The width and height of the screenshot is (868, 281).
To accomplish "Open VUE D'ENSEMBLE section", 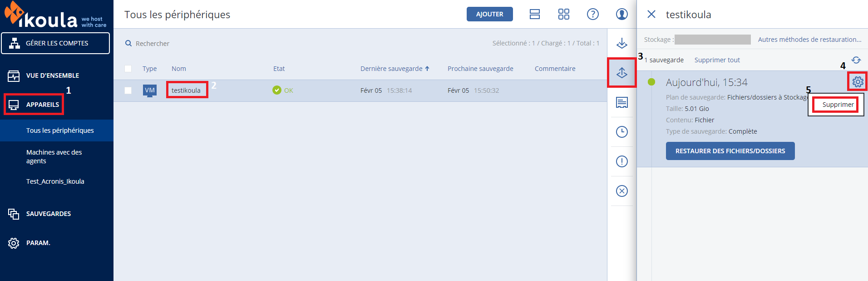I will (x=53, y=75).
